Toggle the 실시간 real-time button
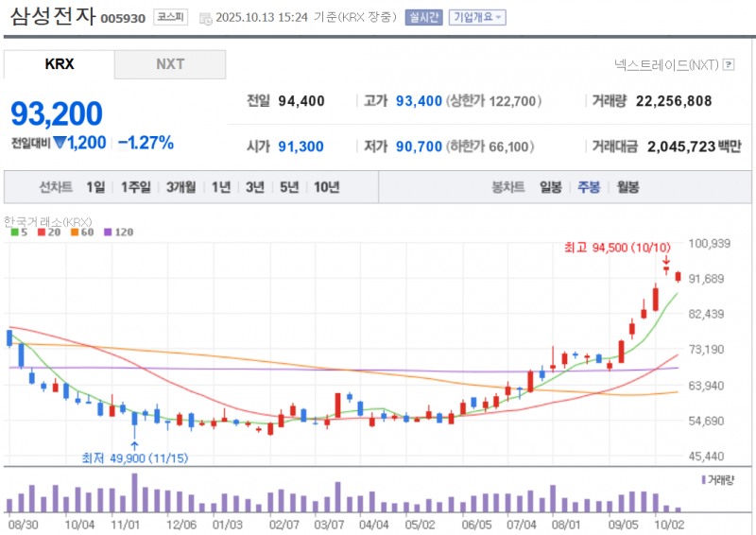Screen dimensions: 756x535 tap(422, 17)
